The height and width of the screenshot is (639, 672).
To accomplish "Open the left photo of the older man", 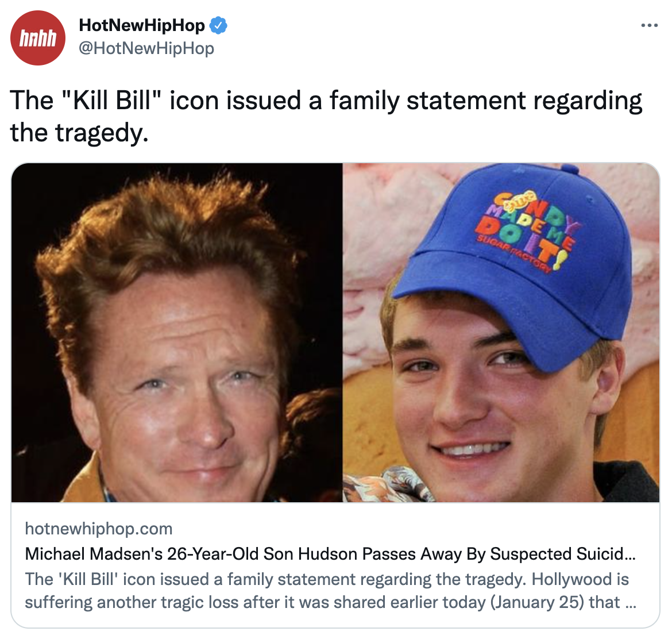I will 176,332.
